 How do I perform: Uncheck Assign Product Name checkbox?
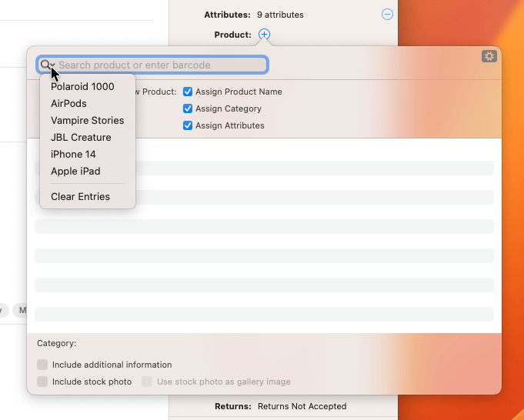188,92
